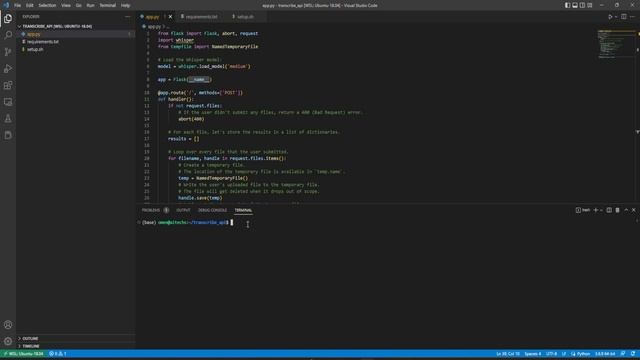Change Spaces: 4 indentation setting
The image size is (640, 360).
(x=533, y=354)
